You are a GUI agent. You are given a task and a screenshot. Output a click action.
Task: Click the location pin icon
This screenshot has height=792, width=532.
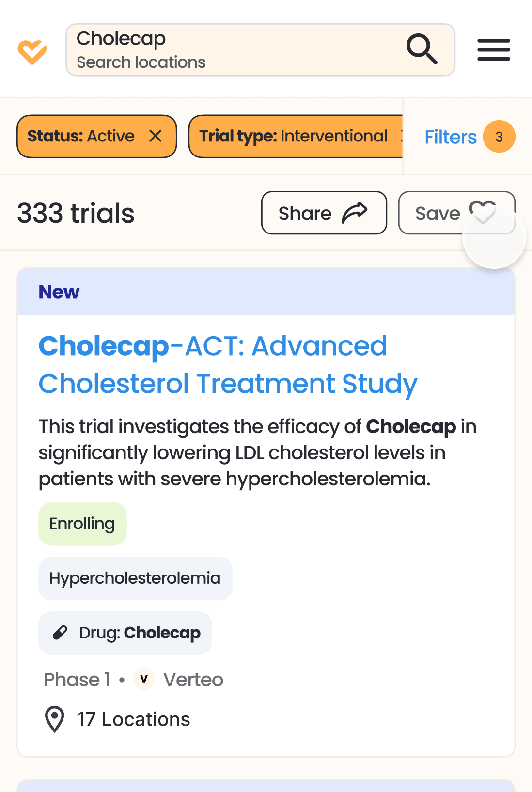click(54, 719)
